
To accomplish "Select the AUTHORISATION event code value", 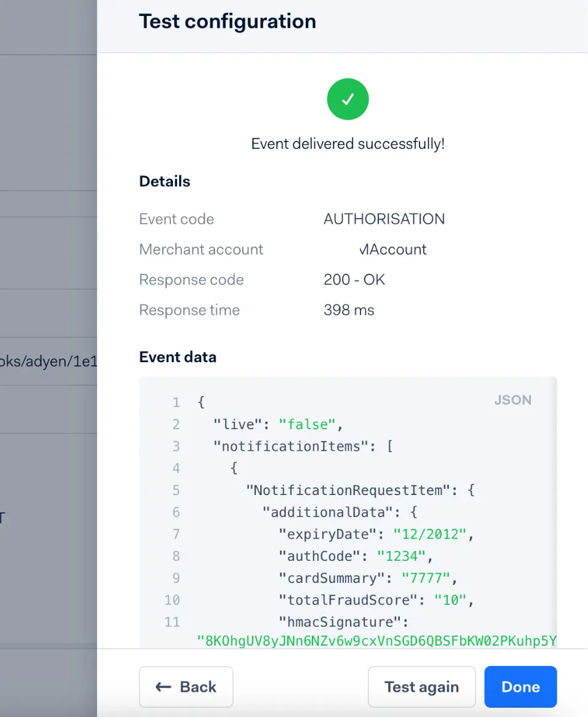I will 384,219.
